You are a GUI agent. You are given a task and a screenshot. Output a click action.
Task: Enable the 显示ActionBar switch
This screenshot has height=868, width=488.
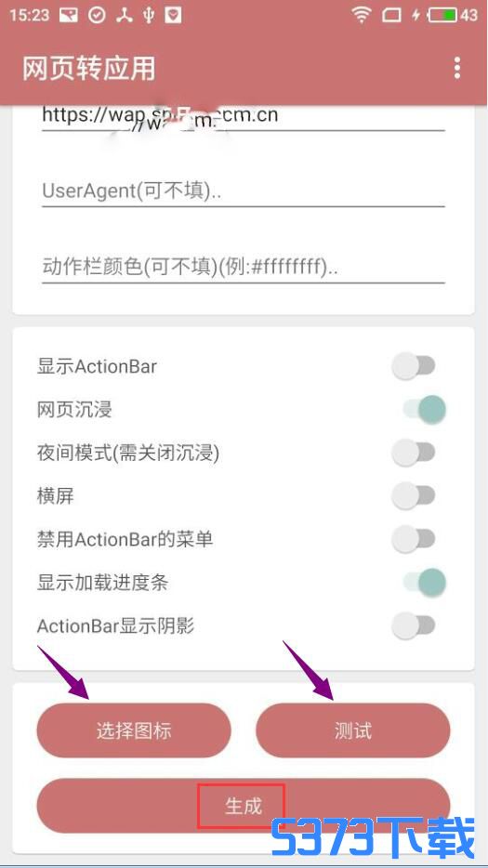click(x=414, y=366)
